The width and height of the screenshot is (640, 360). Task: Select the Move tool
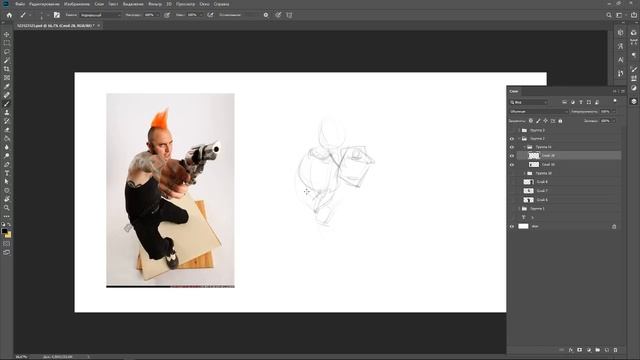click(7, 34)
